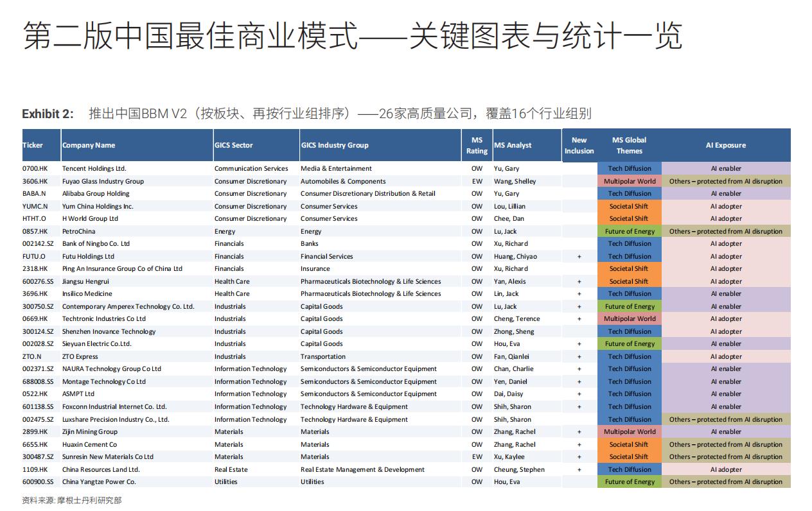Select analyst "Chan, Charlie"
Viewport: 812px width, 511px height.
[x=513, y=368]
